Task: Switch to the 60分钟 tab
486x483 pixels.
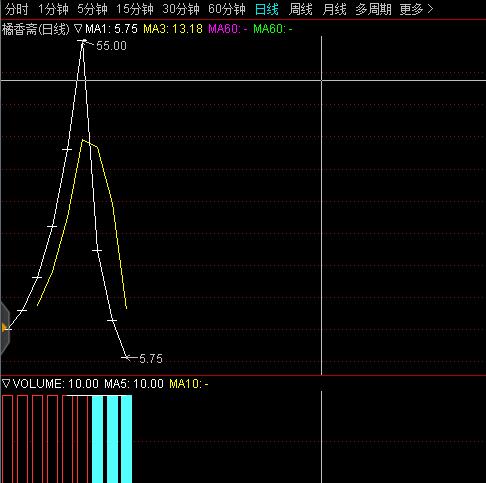Action: tap(227, 9)
